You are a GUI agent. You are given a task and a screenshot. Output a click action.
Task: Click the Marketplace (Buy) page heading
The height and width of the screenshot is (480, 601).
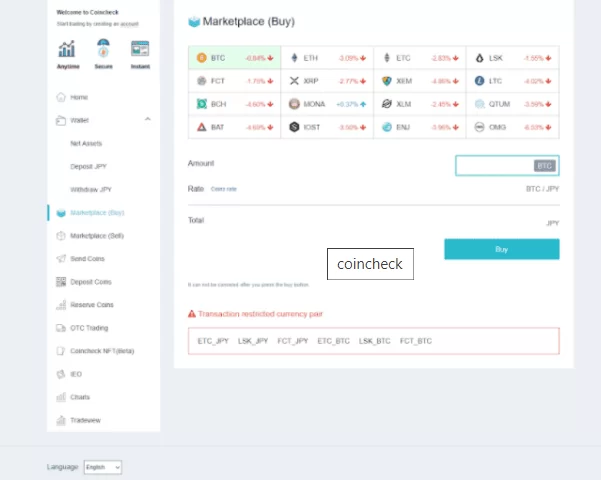[241, 21]
